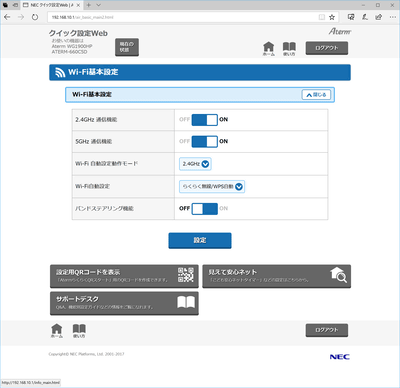Image resolution: width=400 pixels, height=388 pixels.
Task: Click the クイック設定Web title text
Action: (x=78, y=33)
